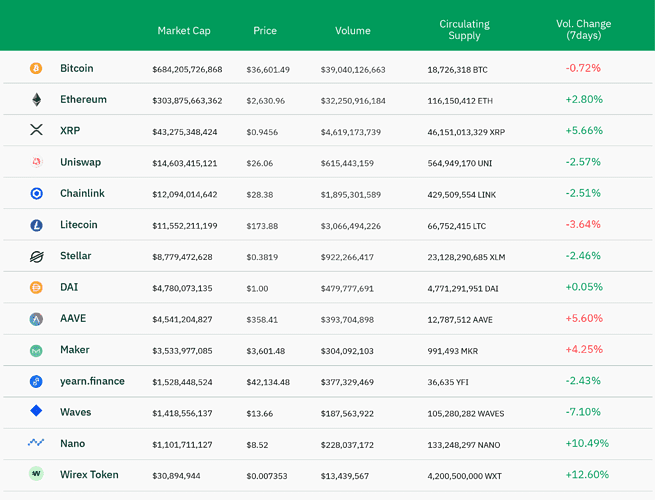
Task: Select AAVE price $358.41
Action: pyautogui.click(x=262, y=320)
